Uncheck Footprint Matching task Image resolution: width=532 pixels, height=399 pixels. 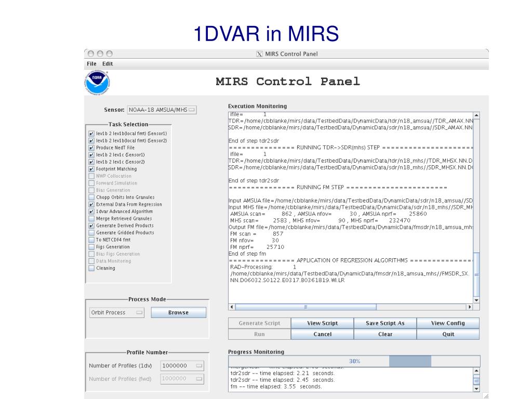91,169
